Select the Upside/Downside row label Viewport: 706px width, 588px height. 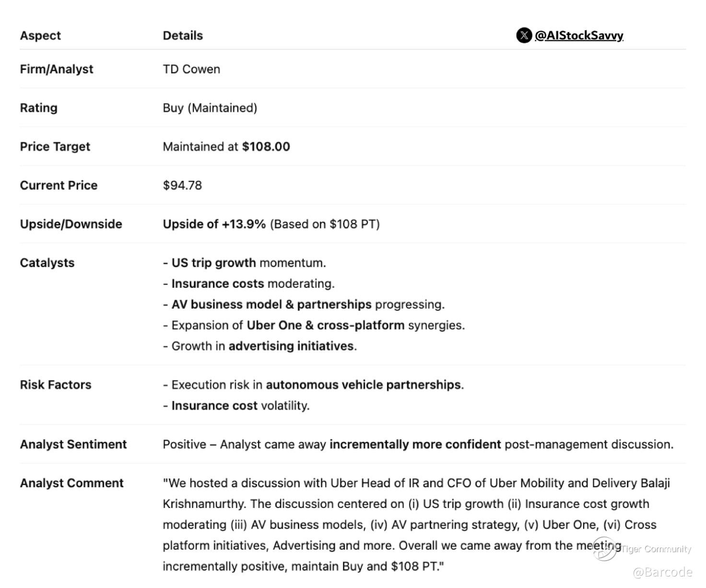point(71,224)
